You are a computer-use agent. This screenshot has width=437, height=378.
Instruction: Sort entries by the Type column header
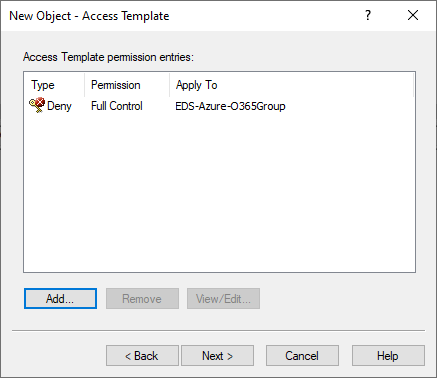(x=54, y=85)
